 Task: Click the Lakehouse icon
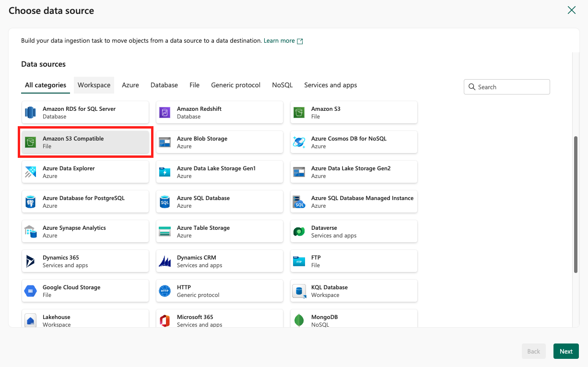(x=31, y=320)
